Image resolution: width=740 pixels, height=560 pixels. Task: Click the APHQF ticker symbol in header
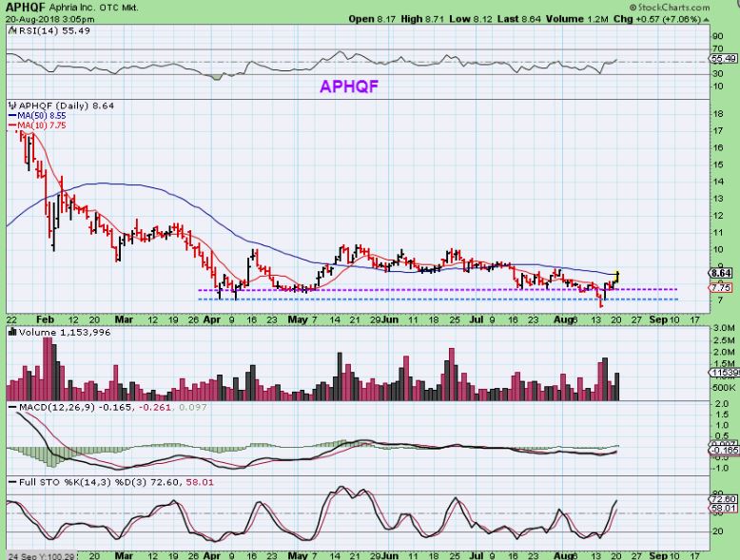(25, 7)
